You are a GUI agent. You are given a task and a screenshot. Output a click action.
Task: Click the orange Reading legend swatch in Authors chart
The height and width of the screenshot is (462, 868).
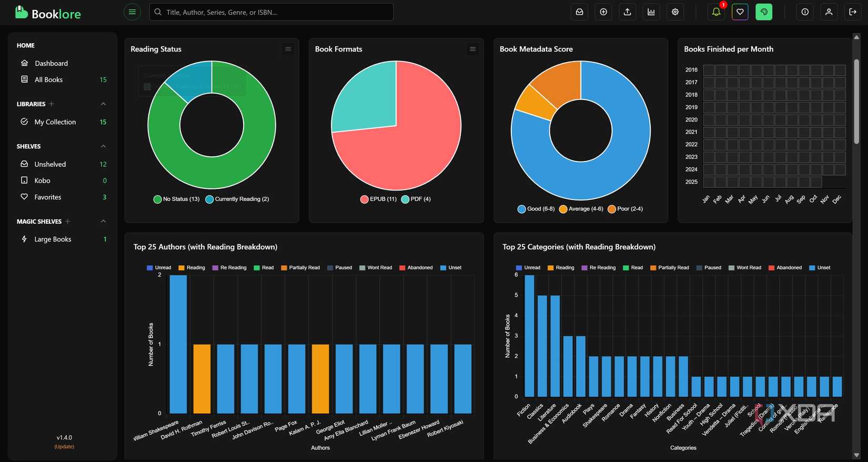point(182,268)
